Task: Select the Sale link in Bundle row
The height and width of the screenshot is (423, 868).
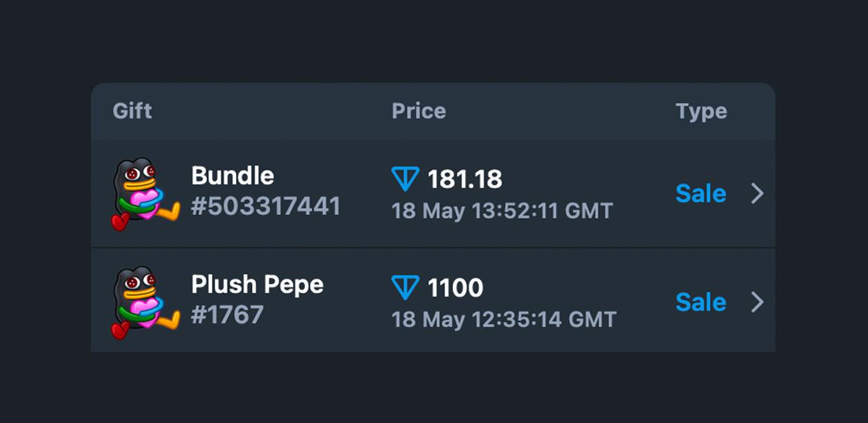Action: pyautogui.click(x=701, y=194)
